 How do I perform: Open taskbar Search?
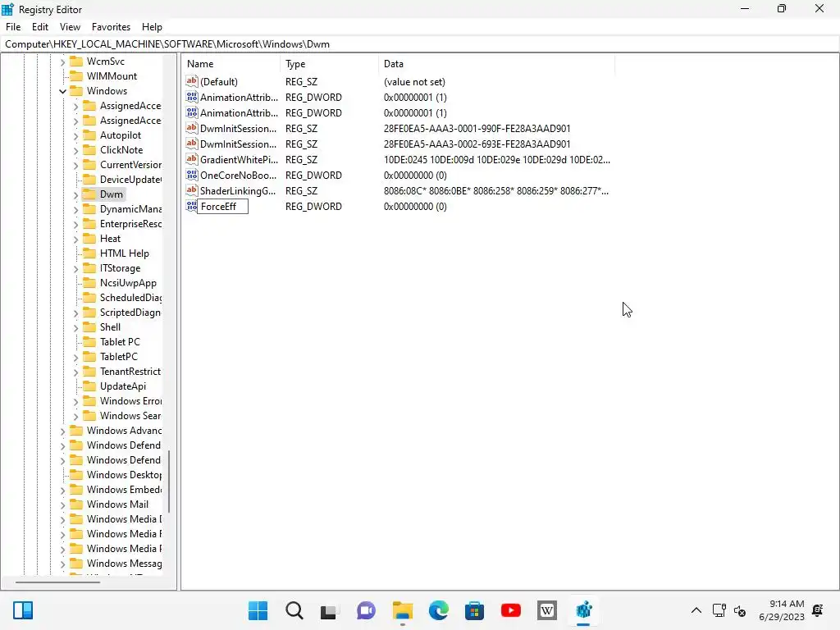click(x=294, y=610)
